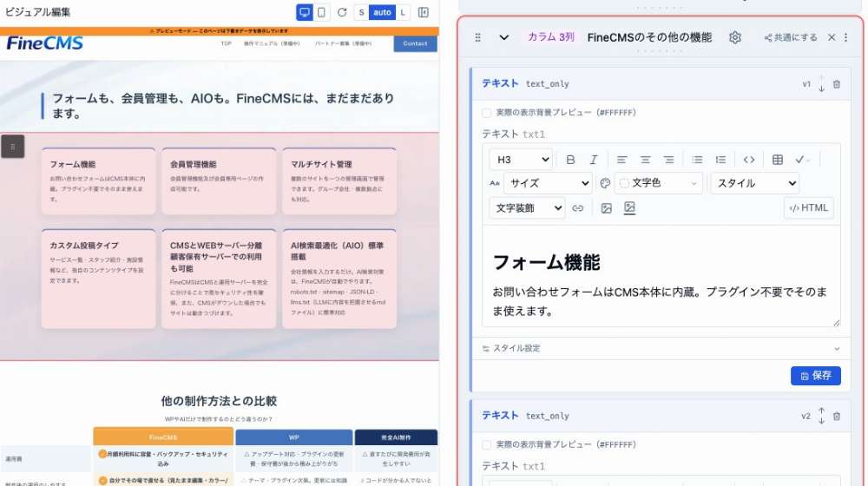
Task: Delete the v1 text item with the trash icon
Action: click(837, 84)
